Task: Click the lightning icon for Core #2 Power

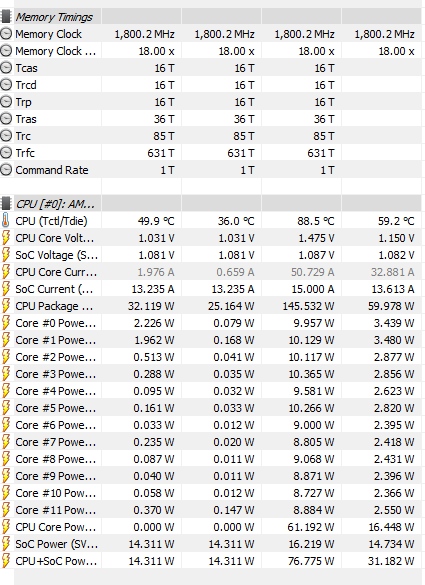Action: coord(6,357)
